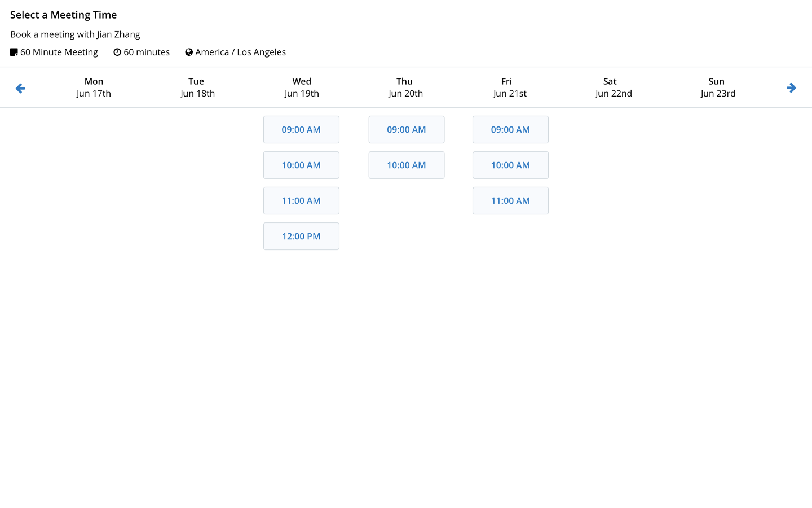Pick Friday 11:00 AM meeting time

pyautogui.click(x=510, y=201)
